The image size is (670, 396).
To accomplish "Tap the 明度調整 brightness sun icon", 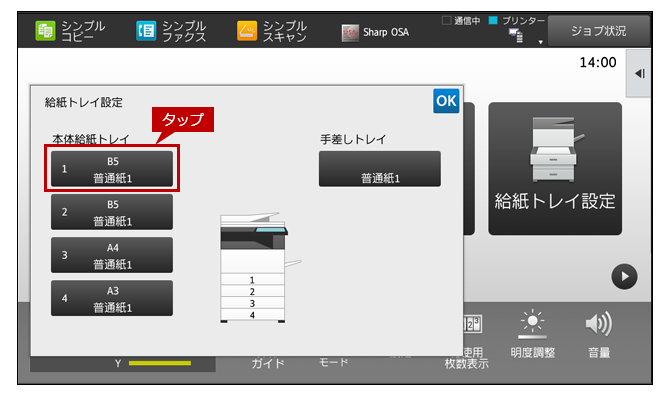I will pyautogui.click(x=532, y=323).
